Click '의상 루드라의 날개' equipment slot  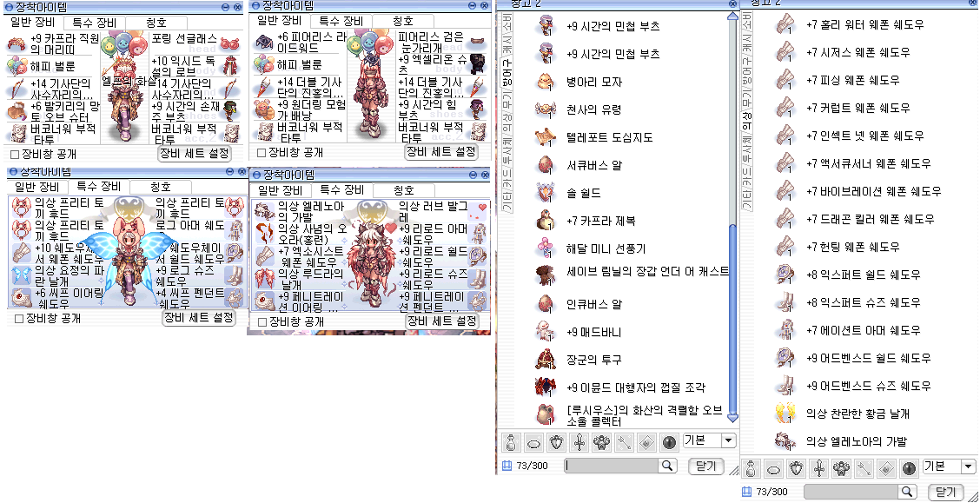tap(298, 280)
